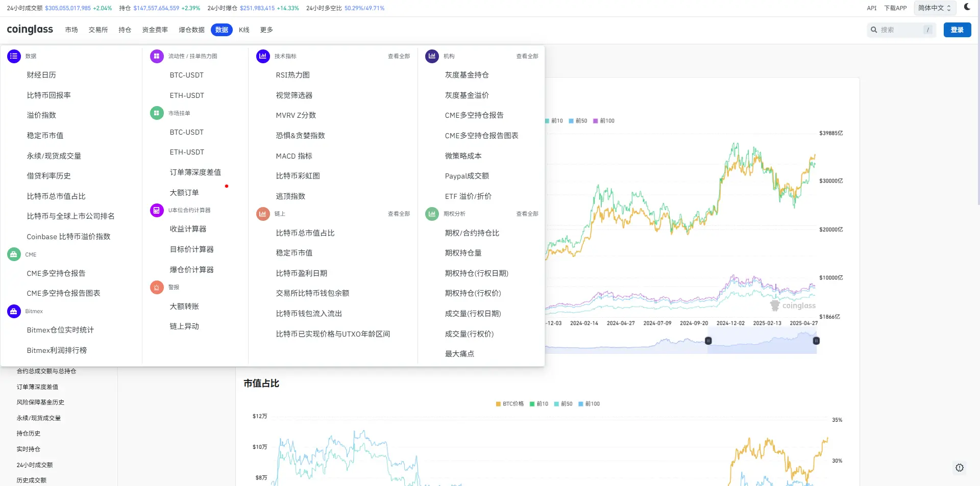Viewport: 980px width, 486px height.
Task: Click the purple 流动性/挂单热力图 icon
Action: click(x=157, y=56)
